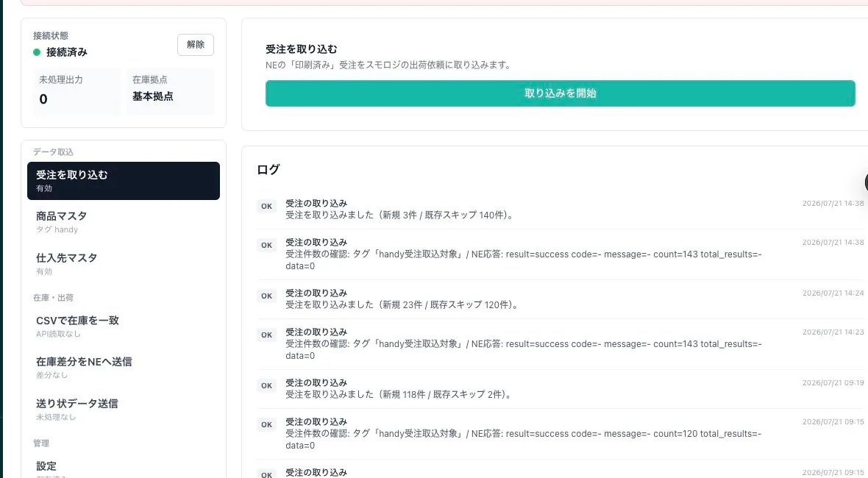868x478 pixels.
Task: Click the データ取込 sidebar section label
Action: pos(53,151)
